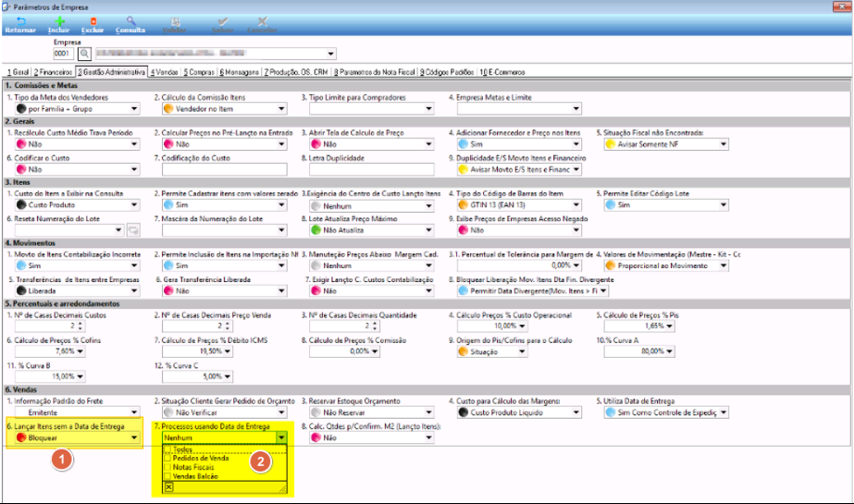
Task: Expand Tipo da Meta dos Vendedores dropdown
Action: pyautogui.click(x=134, y=109)
